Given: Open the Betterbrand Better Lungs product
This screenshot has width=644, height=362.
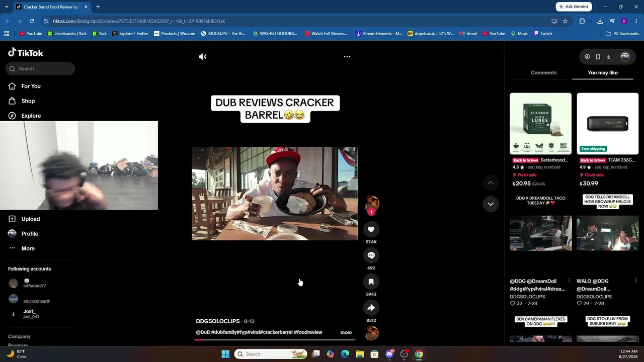Looking at the screenshot, I should click(x=540, y=139).
